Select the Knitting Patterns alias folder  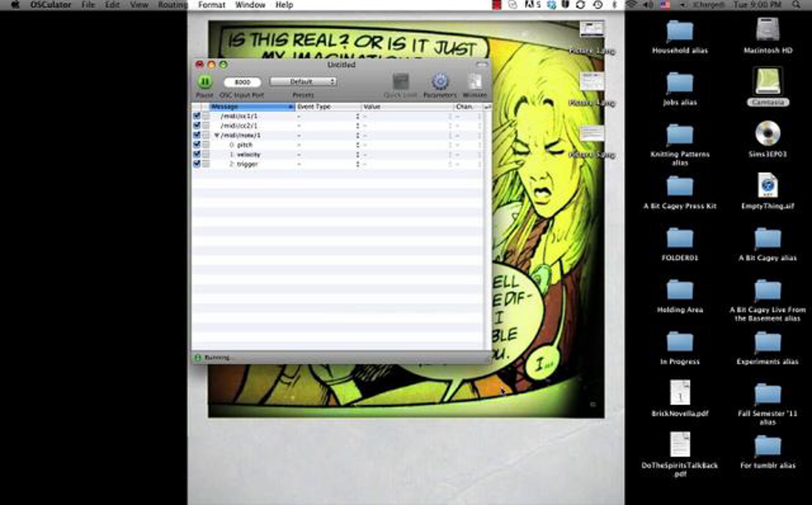coord(680,135)
